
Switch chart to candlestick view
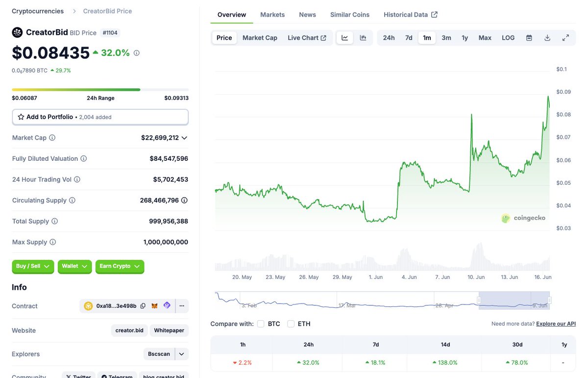click(x=363, y=38)
